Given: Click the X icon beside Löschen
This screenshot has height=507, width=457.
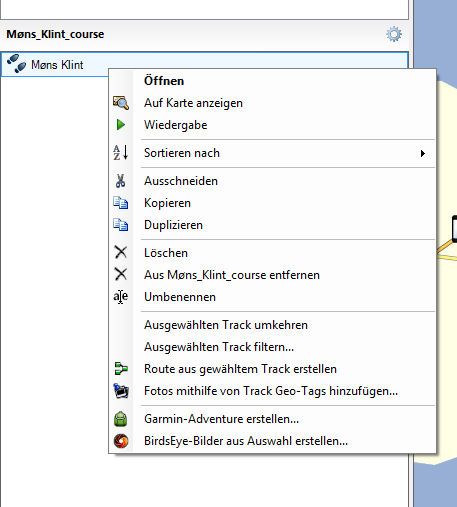Looking at the screenshot, I should (x=121, y=252).
